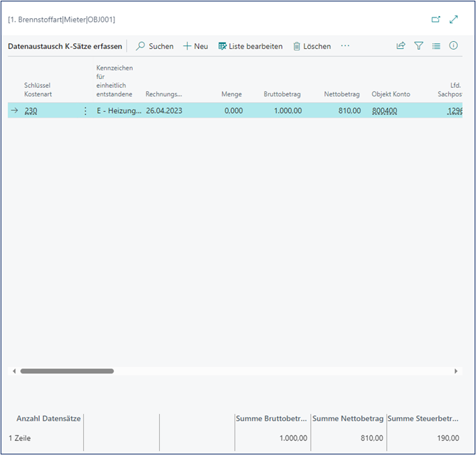
Task: Click the Suchen search button
Action: pyautogui.click(x=154, y=46)
